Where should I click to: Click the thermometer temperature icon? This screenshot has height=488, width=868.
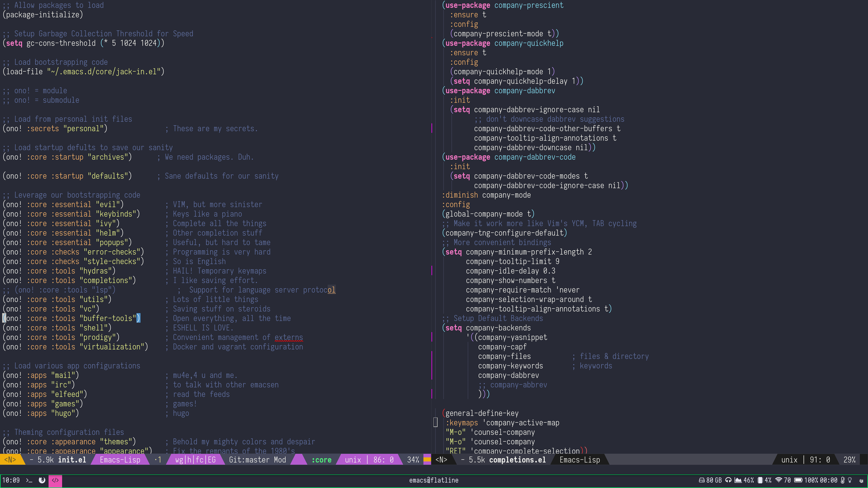(x=843, y=480)
